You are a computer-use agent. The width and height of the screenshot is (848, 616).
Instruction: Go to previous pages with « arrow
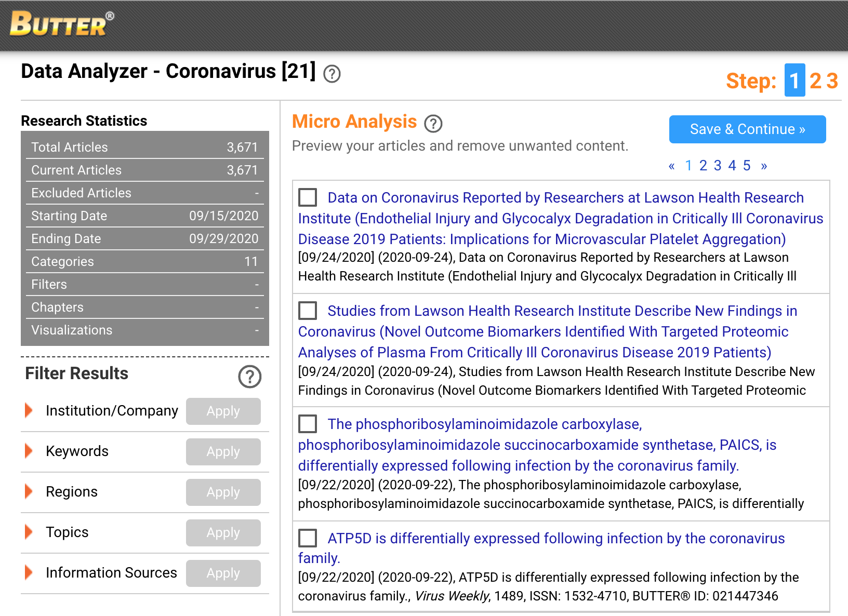[672, 166]
